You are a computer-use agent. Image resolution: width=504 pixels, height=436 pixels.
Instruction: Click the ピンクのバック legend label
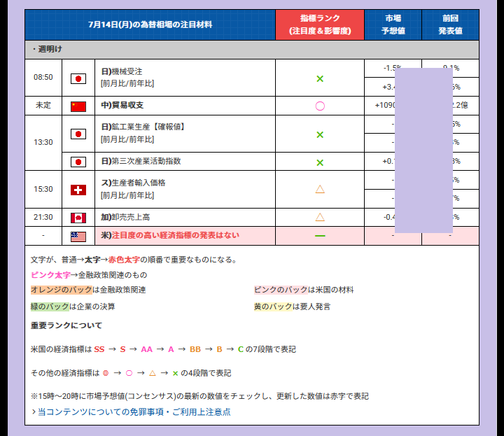(281, 290)
